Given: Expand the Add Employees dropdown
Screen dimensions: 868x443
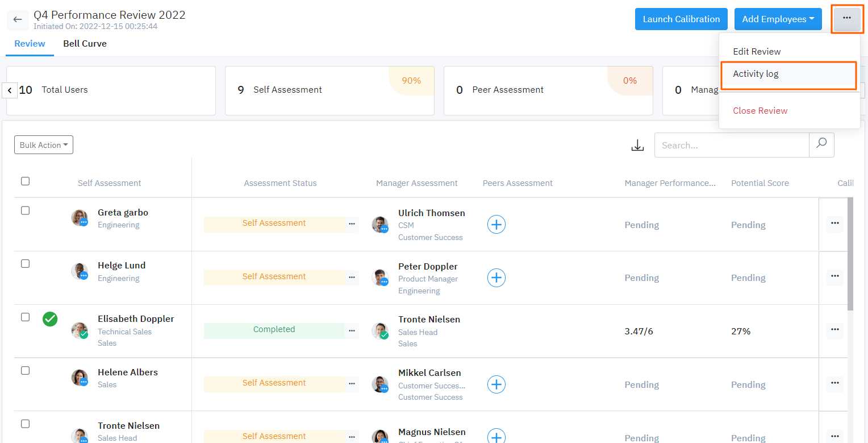Looking at the screenshot, I should point(778,19).
